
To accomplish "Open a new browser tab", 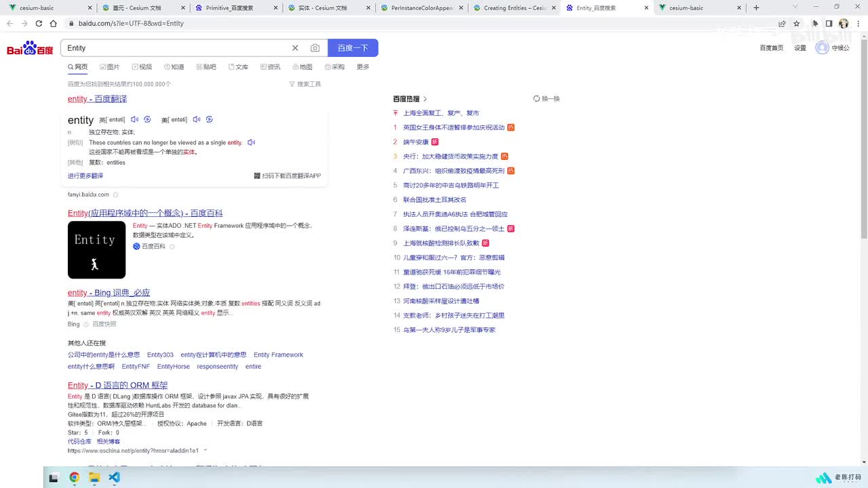I will [x=756, y=7].
